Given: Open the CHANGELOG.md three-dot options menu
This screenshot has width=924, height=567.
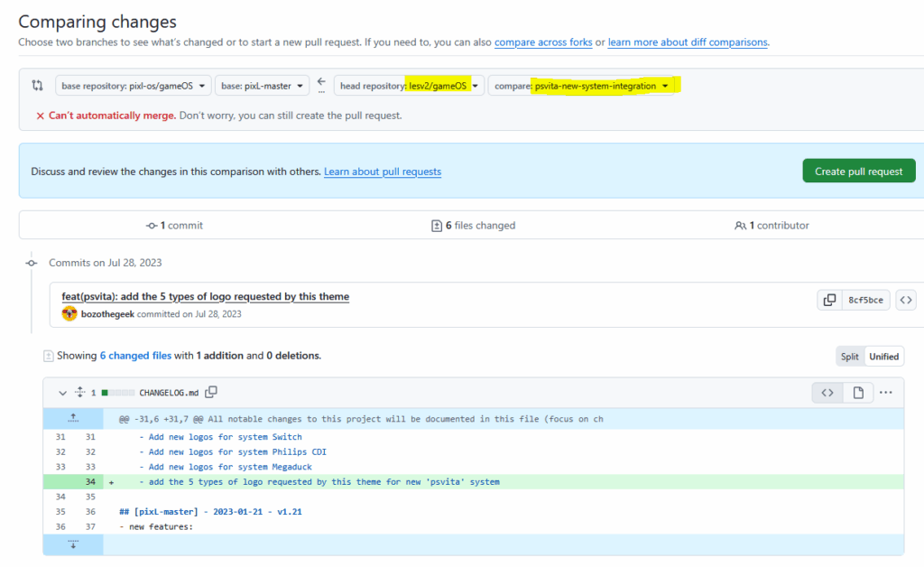Looking at the screenshot, I should pyautogui.click(x=885, y=393).
